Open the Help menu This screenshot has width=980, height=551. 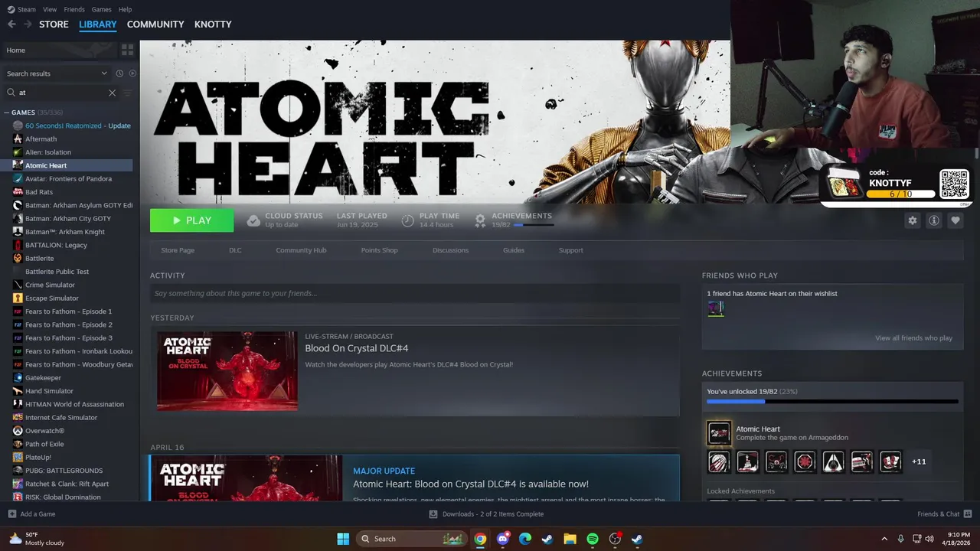tap(125, 9)
